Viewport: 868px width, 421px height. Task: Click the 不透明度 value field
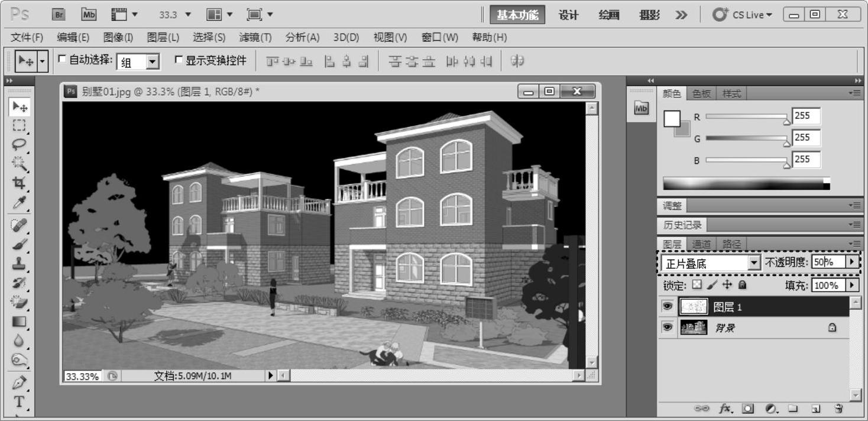[828, 262]
